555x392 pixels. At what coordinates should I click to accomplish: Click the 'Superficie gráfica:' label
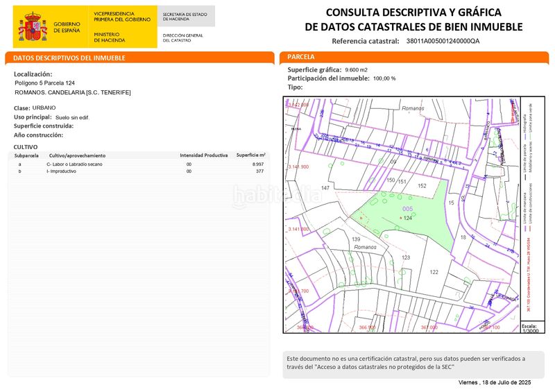click(x=314, y=70)
